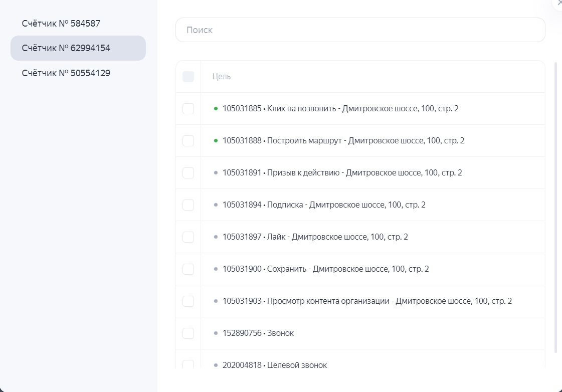
Task: Click the grey status dot for goal 105031891
Action: point(216,173)
